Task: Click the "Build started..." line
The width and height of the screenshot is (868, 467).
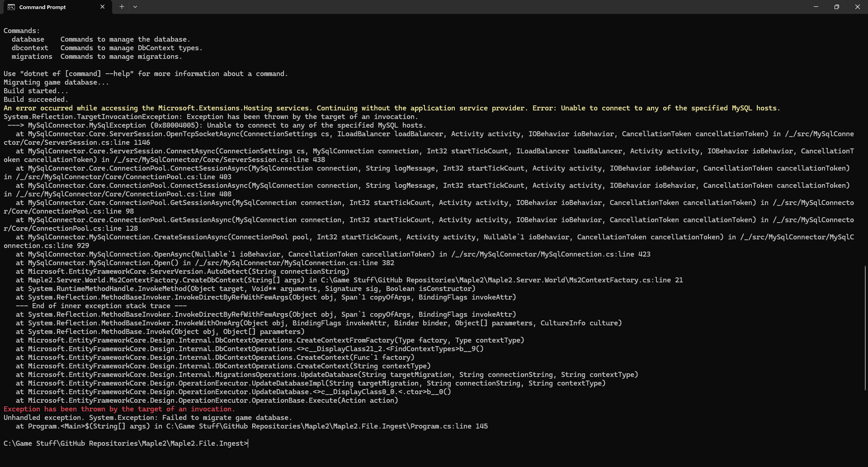Action: [x=36, y=91]
